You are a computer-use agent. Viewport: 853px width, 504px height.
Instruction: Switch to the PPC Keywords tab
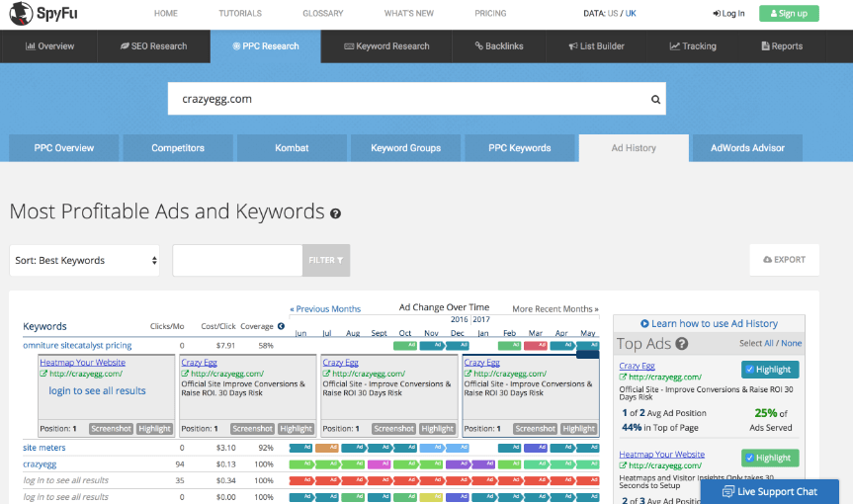[519, 148]
